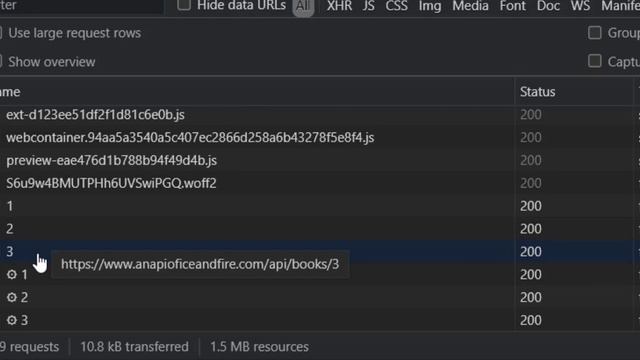Sort by the Status column header
This screenshot has height=360, width=640.
click(538, 92)
